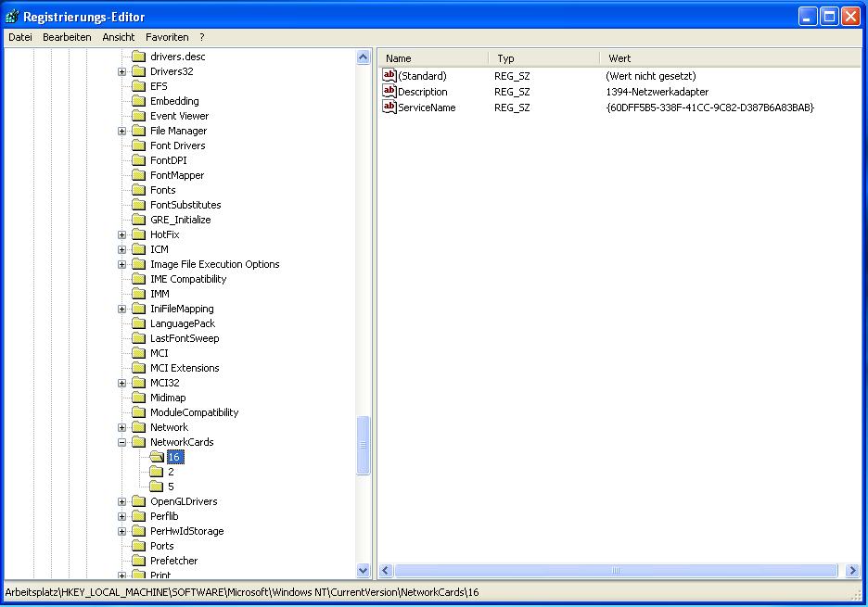Click the Font Drivers folder icon
868x607 pixels.
138,145
